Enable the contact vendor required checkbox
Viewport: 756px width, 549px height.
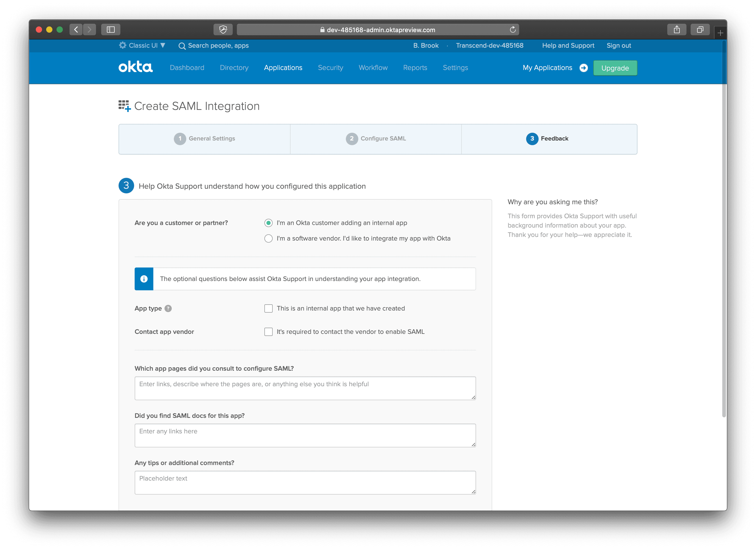click(x=268, y=332)
